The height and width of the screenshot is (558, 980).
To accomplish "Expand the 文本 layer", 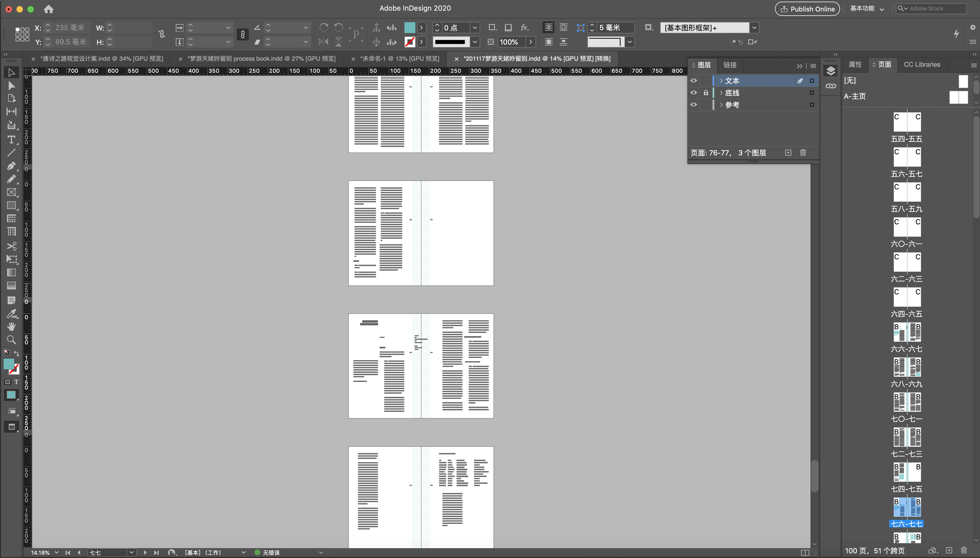I will pos(721,81).
